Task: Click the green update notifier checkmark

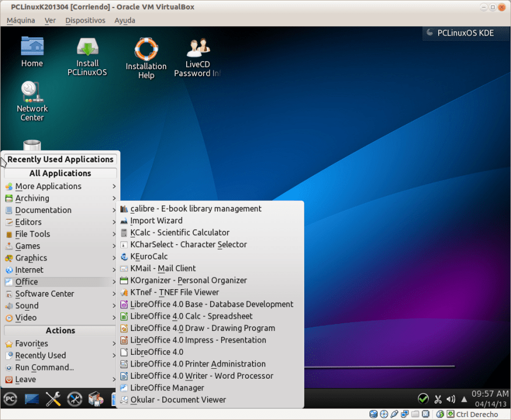Action: [x=423, y=399]
